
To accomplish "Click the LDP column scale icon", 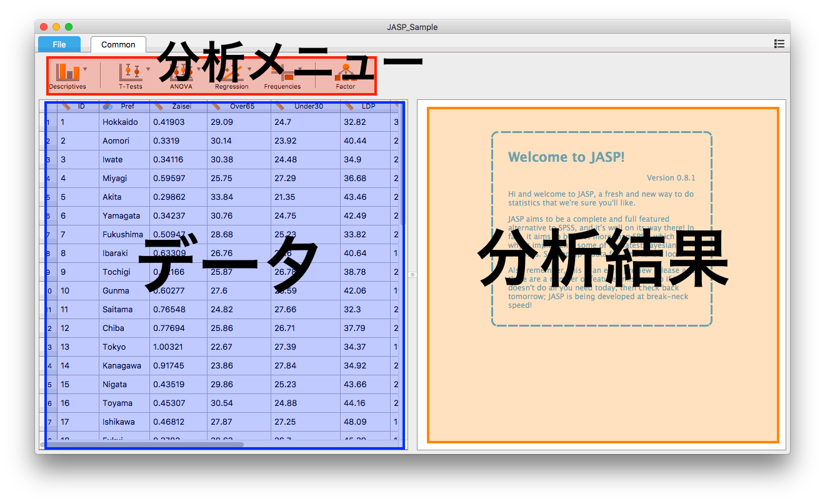I will [x=349, y=106].
